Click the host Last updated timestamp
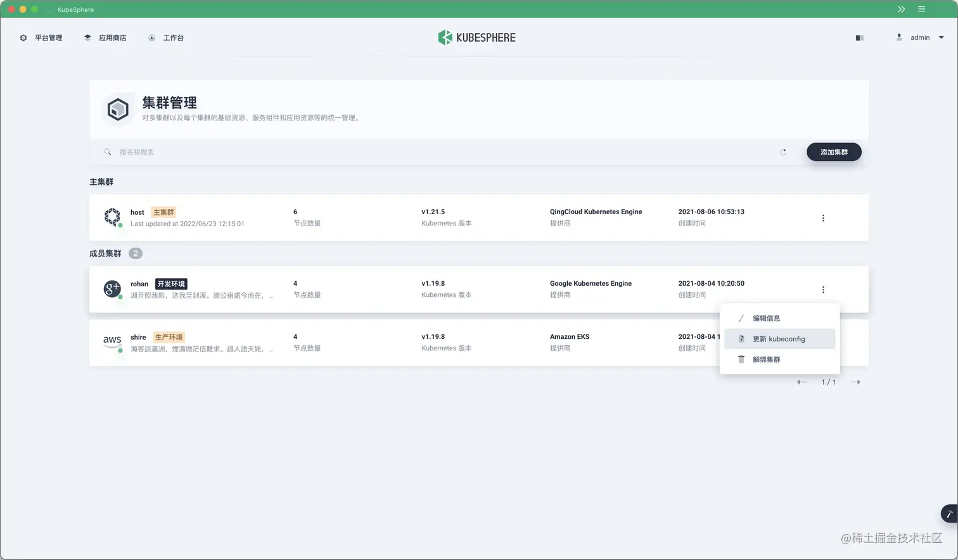The height and width of the screenshot is (560, 958). (x=188, y=224)
